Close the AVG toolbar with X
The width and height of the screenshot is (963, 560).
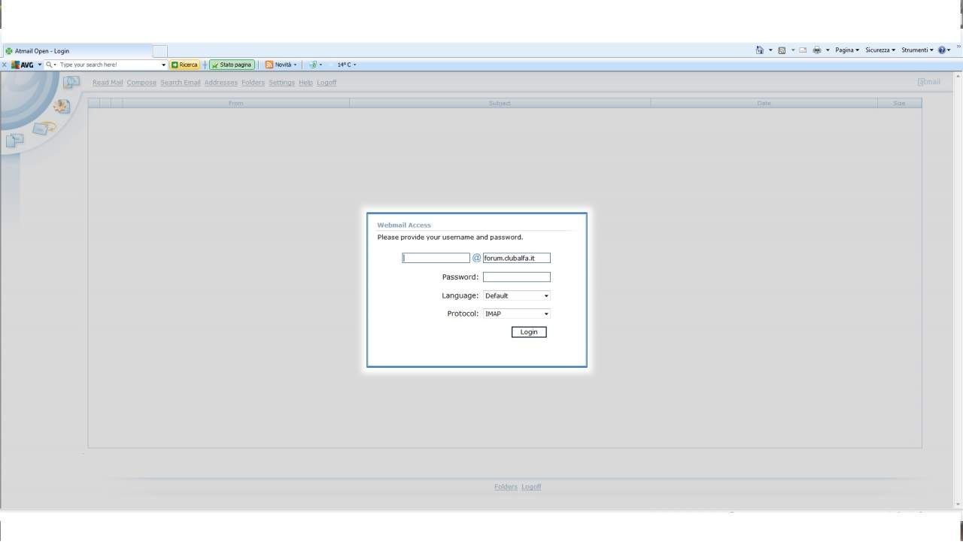[x=5, y=65]
